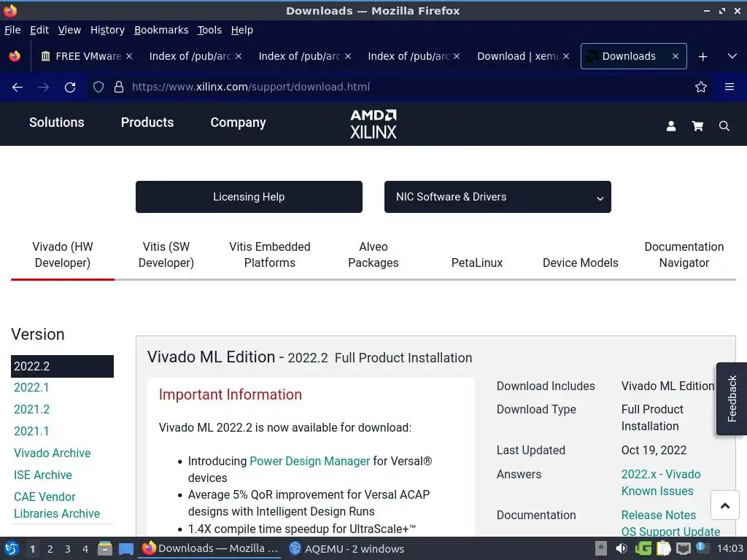The height and width of the screenshot is (560, 747).
Task: Click the URL address bar
Action: click(400, 87)
